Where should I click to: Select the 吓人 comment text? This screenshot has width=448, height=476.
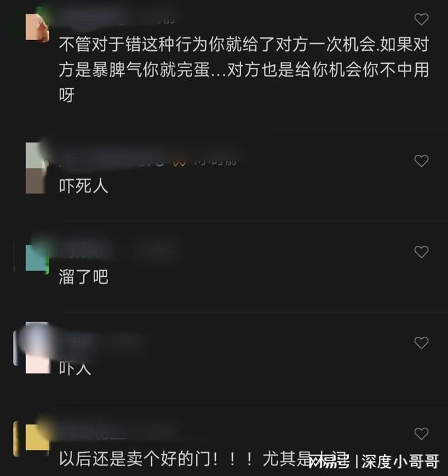[x=75, y=368]
